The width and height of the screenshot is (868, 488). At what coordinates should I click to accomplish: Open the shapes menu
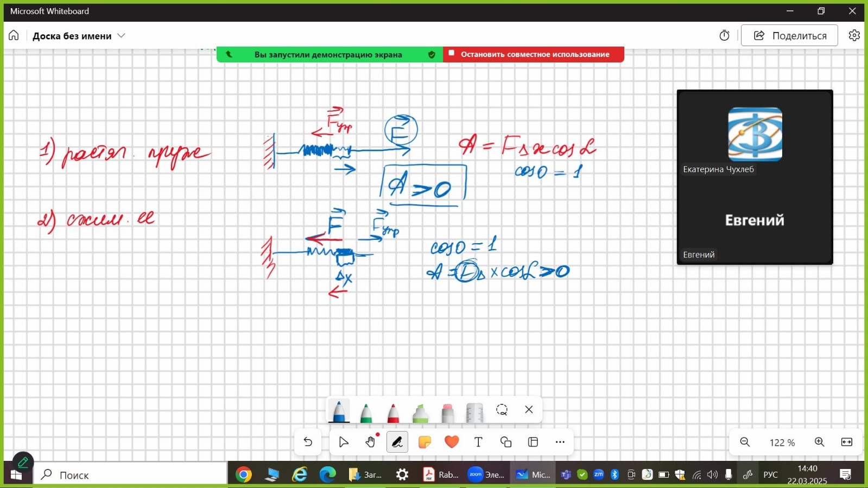[506, 442]
